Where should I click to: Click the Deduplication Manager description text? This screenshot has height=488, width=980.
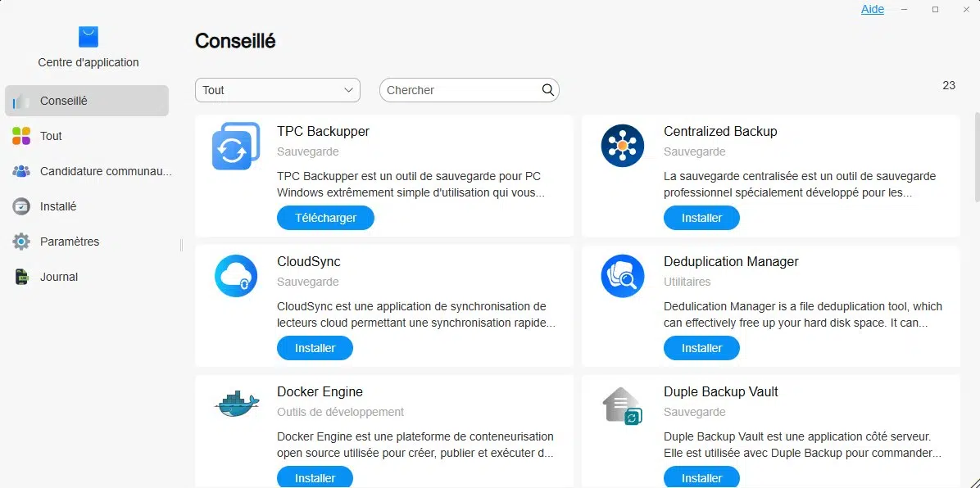point(802,315)
